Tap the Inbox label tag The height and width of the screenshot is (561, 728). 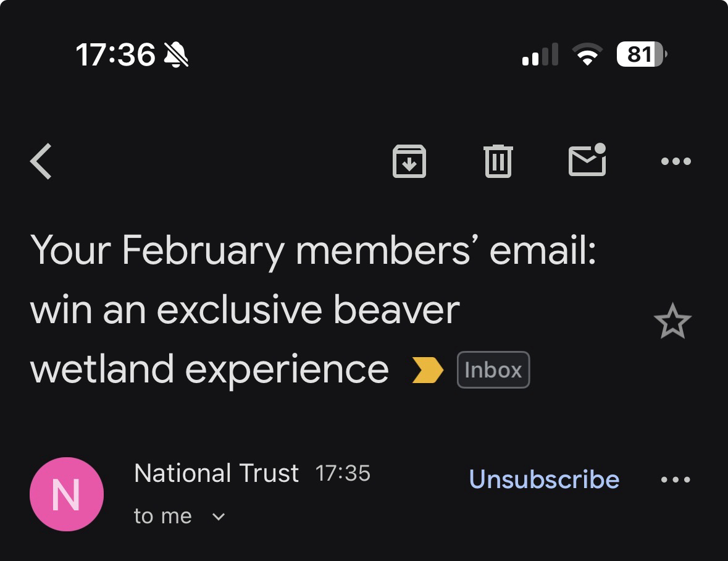coord(493,370)
